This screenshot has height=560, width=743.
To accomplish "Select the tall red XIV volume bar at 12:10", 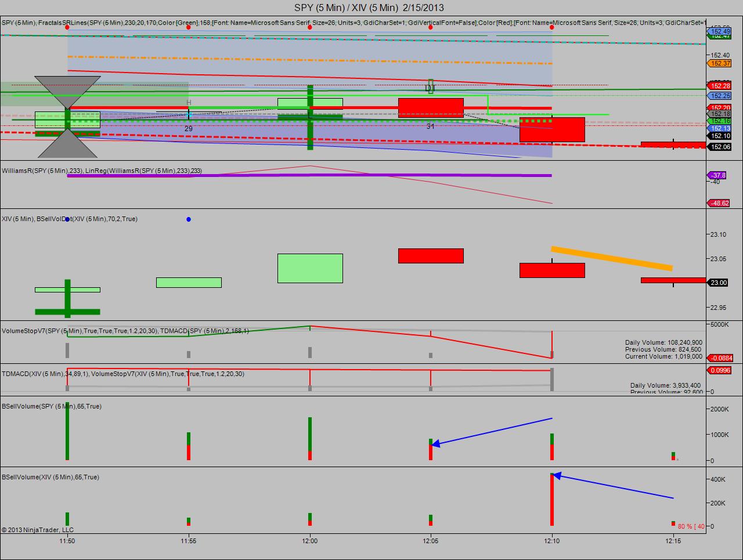I will click(552, 500).
